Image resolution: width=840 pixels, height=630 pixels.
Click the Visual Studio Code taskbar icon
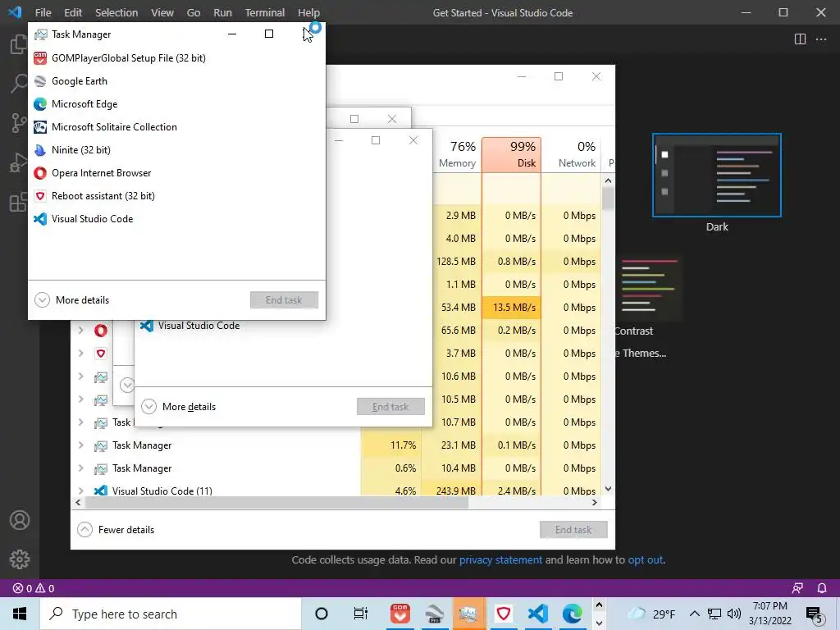point(538,614)
